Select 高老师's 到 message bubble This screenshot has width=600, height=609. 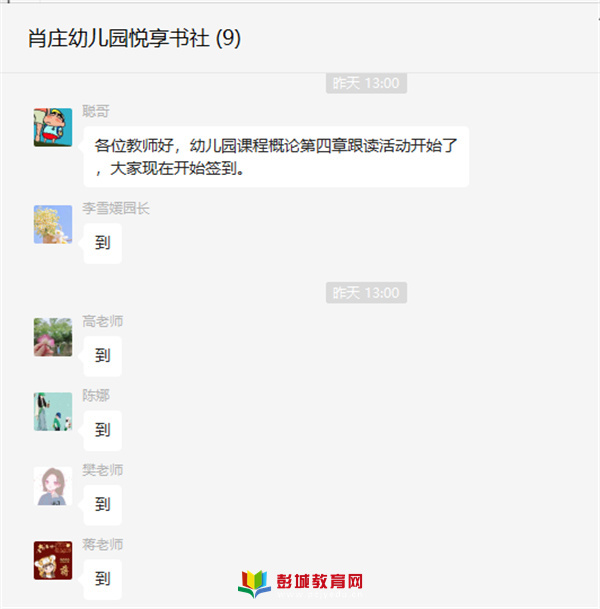[x=103, y=356]
